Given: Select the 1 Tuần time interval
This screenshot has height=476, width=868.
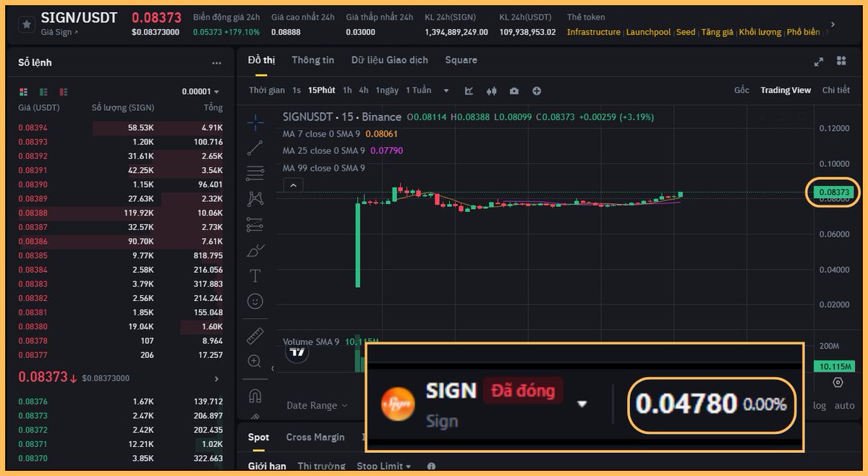Looking at the screenshot, I should (418, 90).
